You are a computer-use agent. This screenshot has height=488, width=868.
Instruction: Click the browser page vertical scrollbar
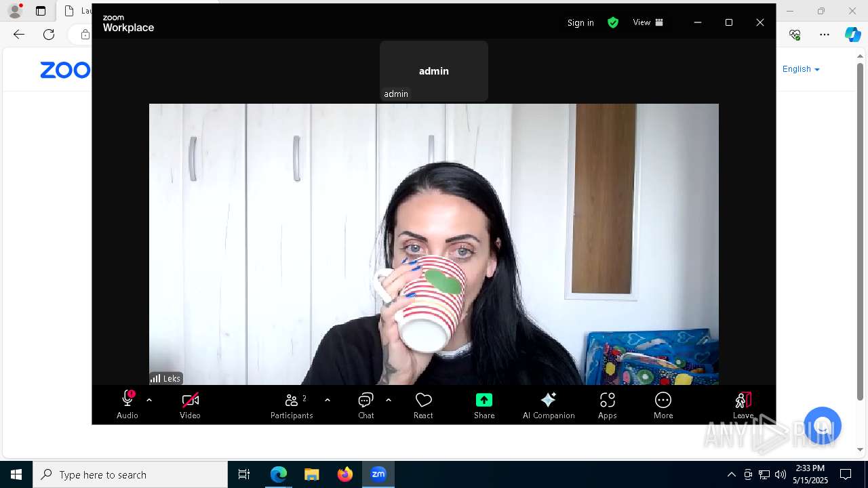861,230
